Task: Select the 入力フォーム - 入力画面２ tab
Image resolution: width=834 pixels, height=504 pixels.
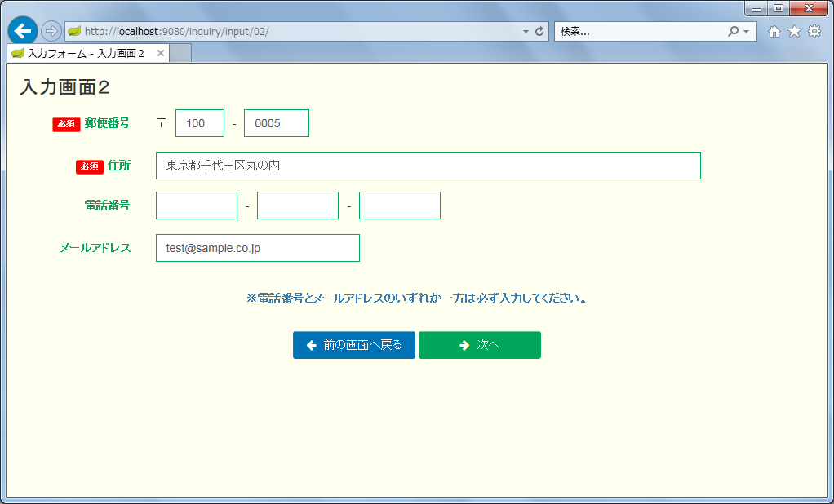Action: point(88,53)
